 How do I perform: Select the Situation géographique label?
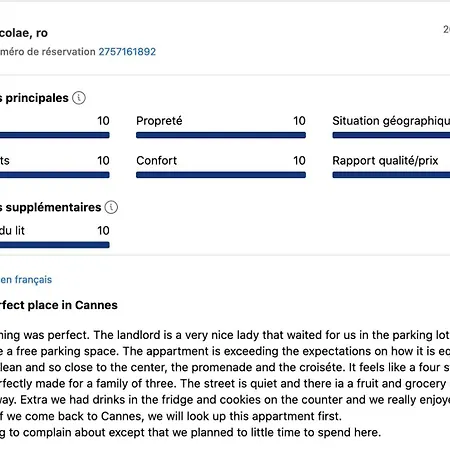[391, 121]
